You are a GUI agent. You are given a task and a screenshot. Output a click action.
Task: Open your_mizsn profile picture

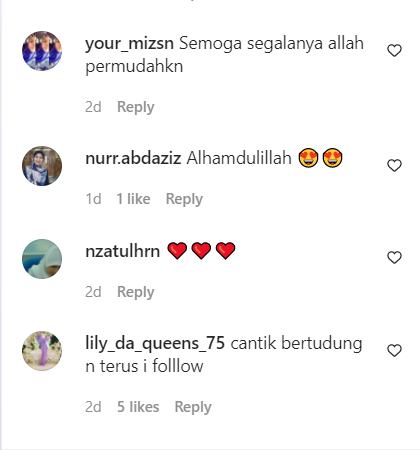click(42, 51)
